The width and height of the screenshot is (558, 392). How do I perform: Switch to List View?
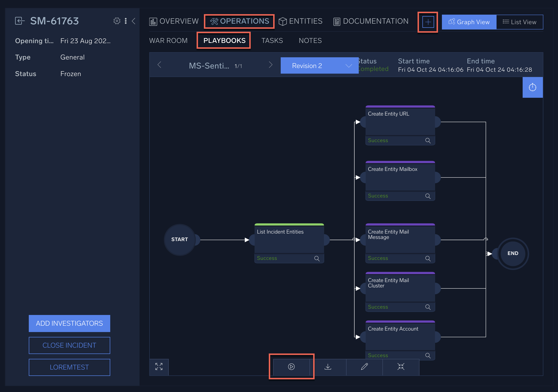tap(519, 22)
